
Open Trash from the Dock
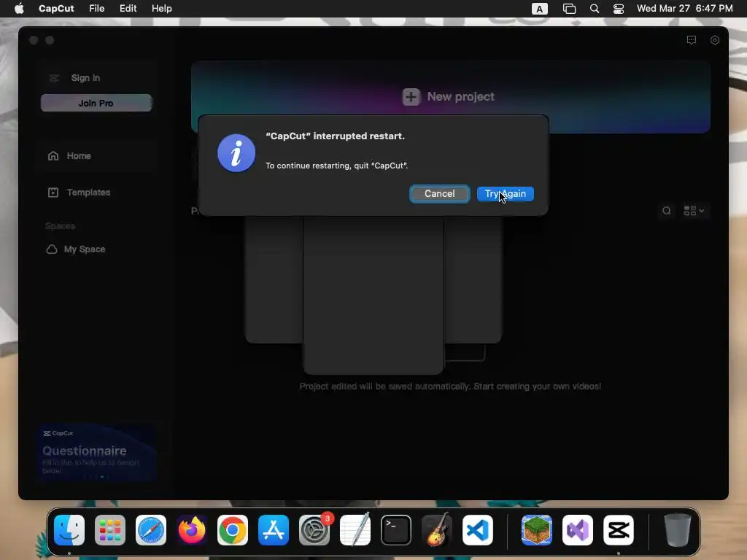[678, 530]
